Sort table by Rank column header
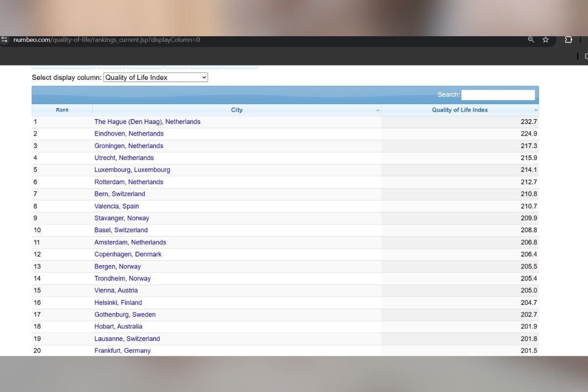 pyautogui.click(x=62, y=110)
